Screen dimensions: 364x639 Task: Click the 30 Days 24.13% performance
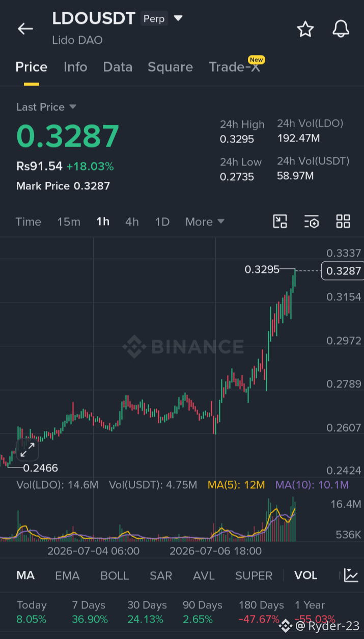[147, 612]
